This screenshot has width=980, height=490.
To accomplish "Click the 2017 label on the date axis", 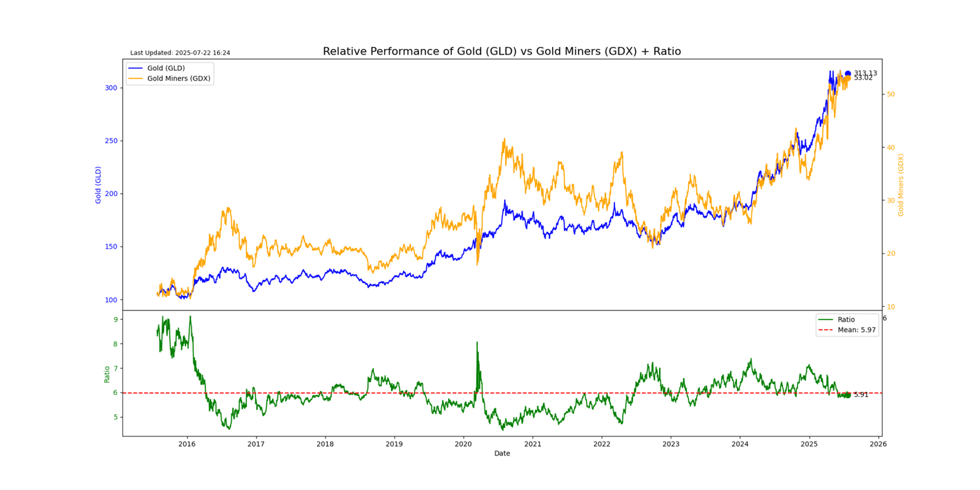I will tap(256, 444).
